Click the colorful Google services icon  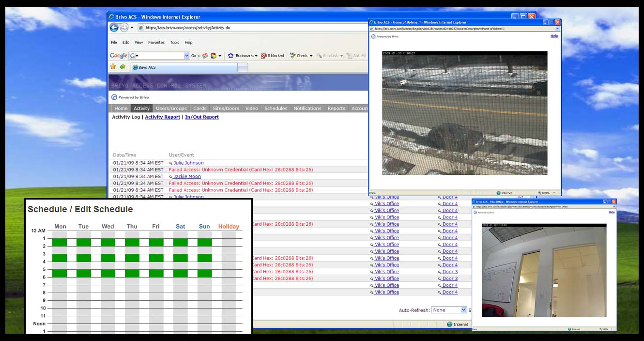coord(213,56)
